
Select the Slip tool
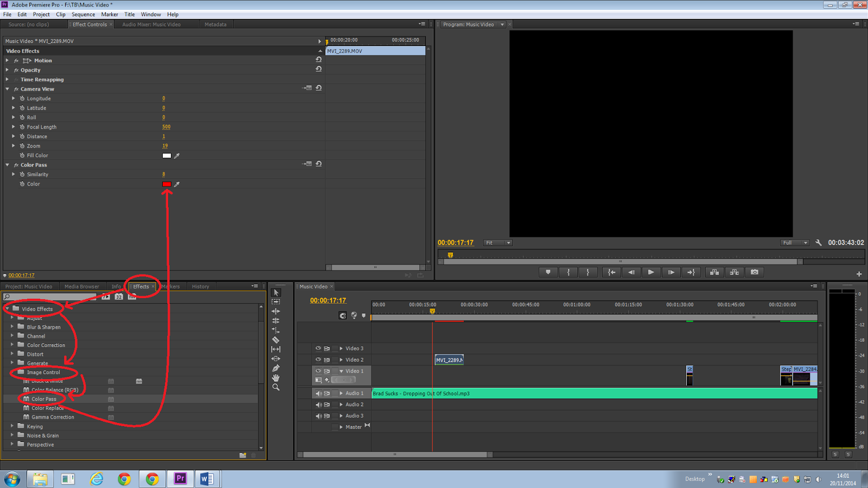[276, 349]
